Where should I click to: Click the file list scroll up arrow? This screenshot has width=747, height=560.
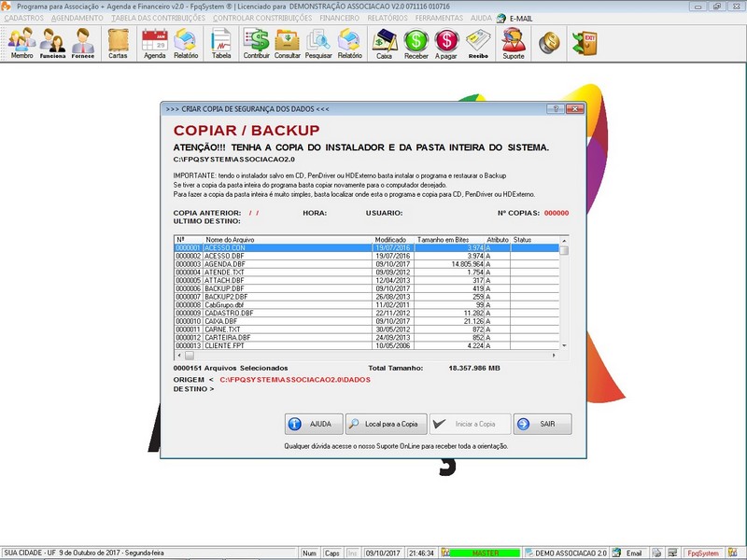pyautogui.click(x=564, y=241)
